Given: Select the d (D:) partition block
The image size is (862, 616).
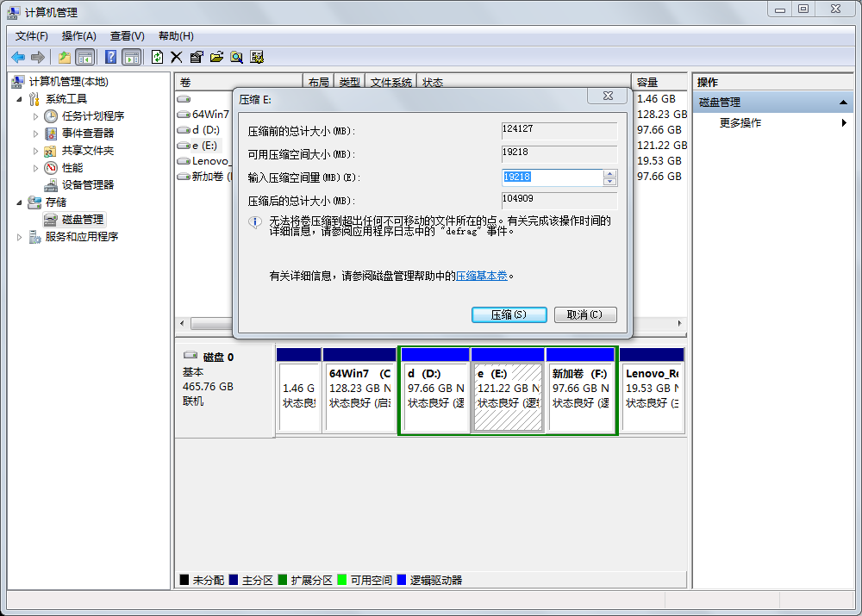Looking at the screenshot, I should coord(435,390).
